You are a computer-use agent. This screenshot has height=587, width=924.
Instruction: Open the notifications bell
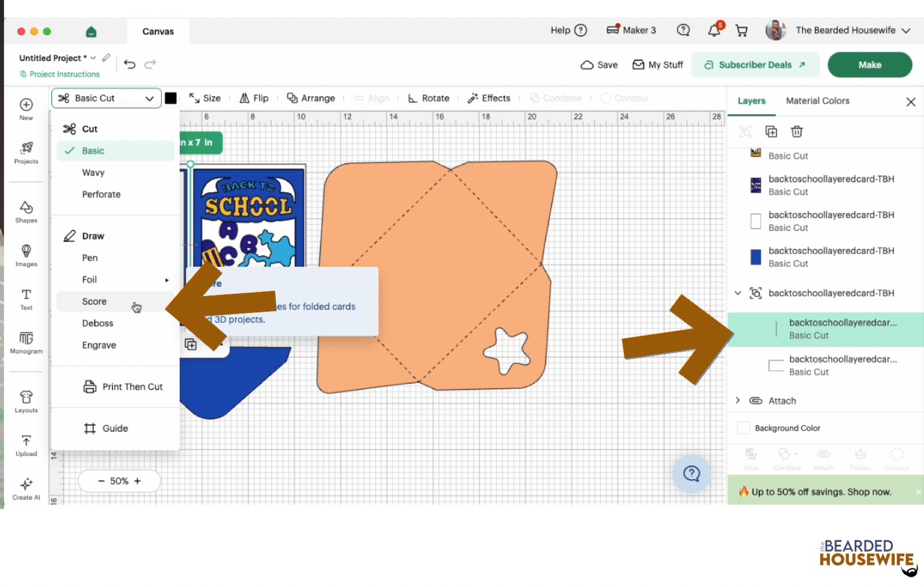(x=715, y=30)
